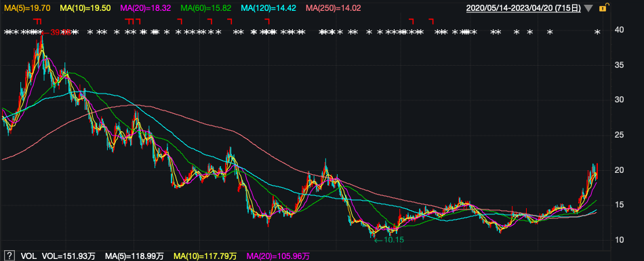The height and width of the screenshot is (261, 644).
Task: Click the last red flag event marker on the right
Action: 431,21
